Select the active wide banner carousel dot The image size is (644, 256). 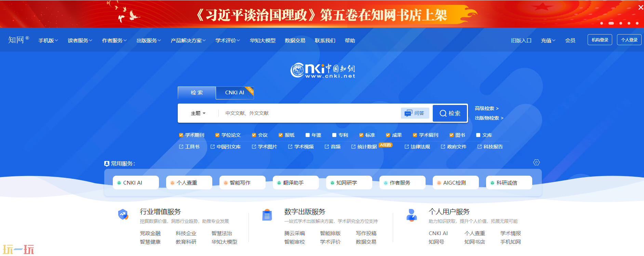click(611, 23)
